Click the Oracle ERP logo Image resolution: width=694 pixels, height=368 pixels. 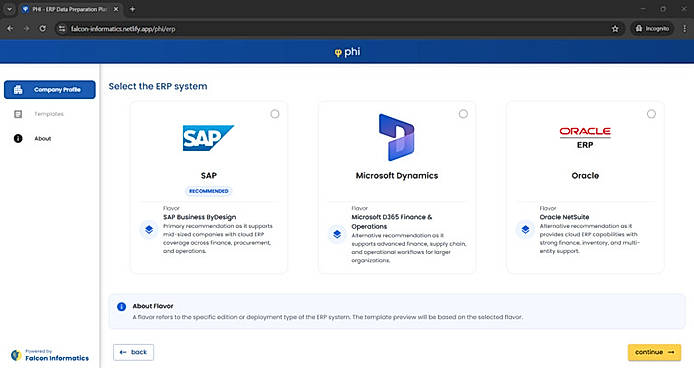pyautogui.click(x=585, y=137)
